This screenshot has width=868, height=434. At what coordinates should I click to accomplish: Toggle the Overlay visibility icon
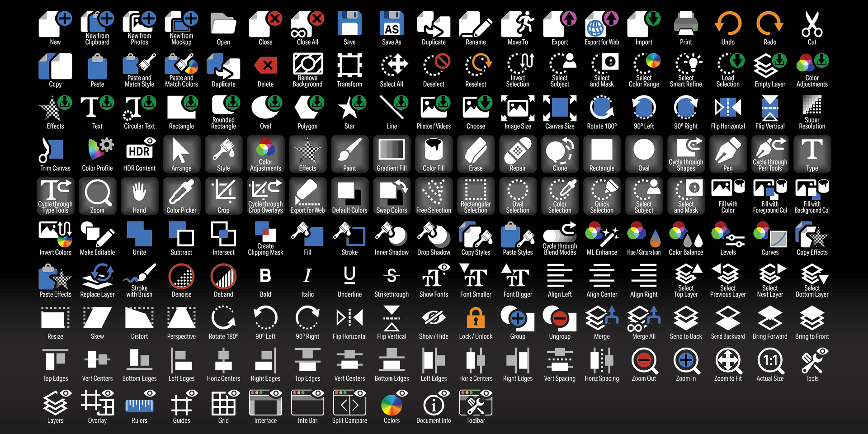point(97,402)
